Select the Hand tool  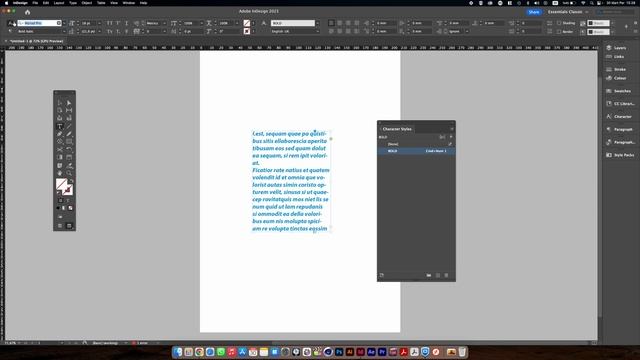tap(60, 173)
